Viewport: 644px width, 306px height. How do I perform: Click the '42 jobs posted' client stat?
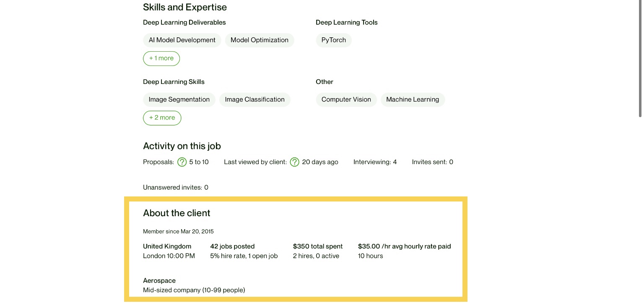(x=232, y=246)
